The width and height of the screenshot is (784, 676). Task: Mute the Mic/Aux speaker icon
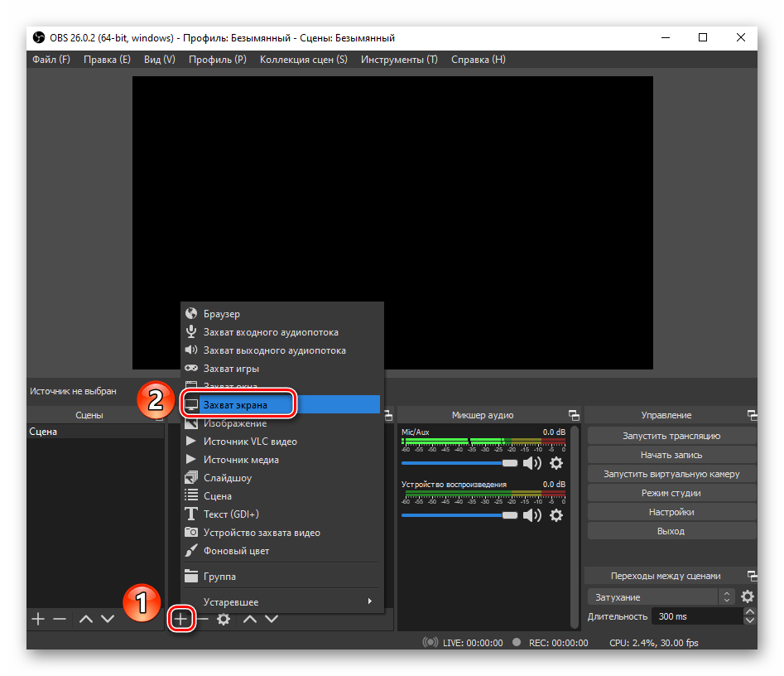click(x=532, y=463)
